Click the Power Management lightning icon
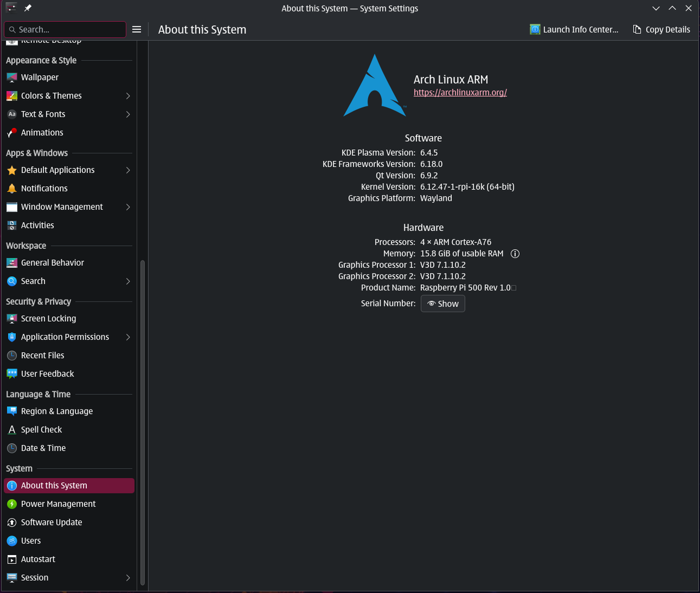Viewport: 700px width, 593px height. tap(12, 504)
